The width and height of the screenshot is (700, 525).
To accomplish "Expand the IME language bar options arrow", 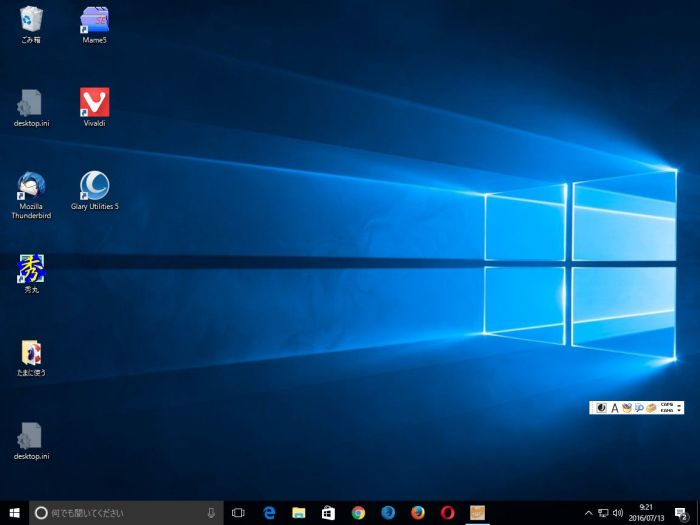I will coord(680,408).
